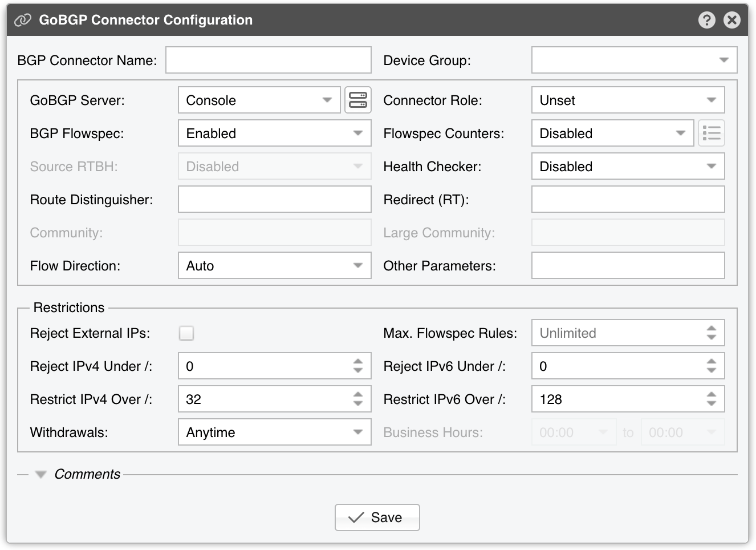Open the Connector Role dropdown
The width and height of the screenshot is (756, 550).
pos(628,100)
